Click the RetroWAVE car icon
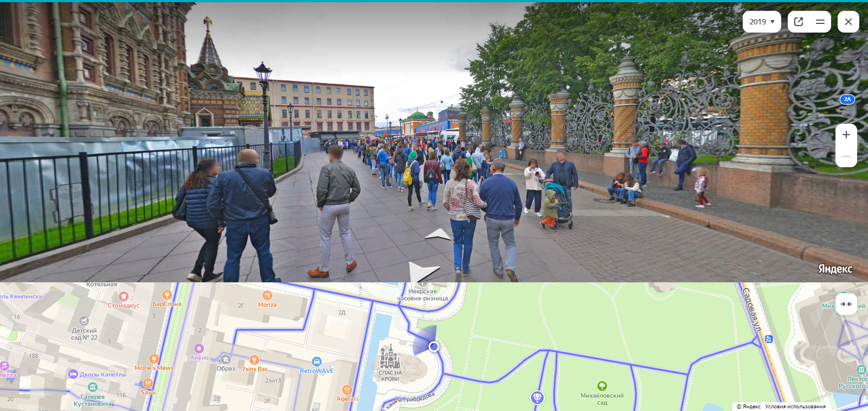Image resolution: width=868 pixels, height=411 pixels. tap(317, 362)
